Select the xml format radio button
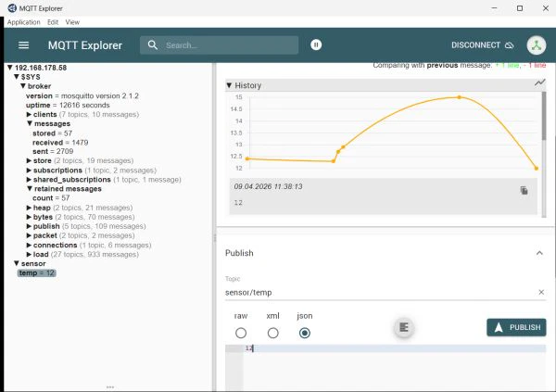This screenshot has width=556, height=392. click(272, 333)
